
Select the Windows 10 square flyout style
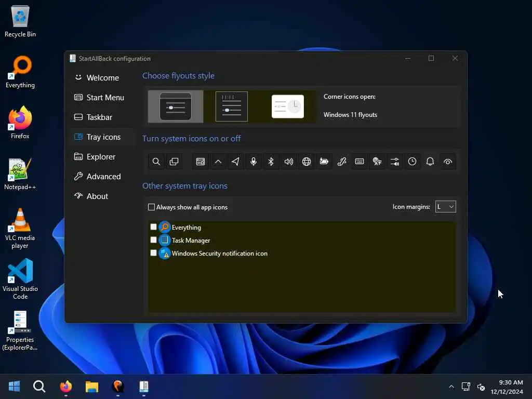pos(232,107)
